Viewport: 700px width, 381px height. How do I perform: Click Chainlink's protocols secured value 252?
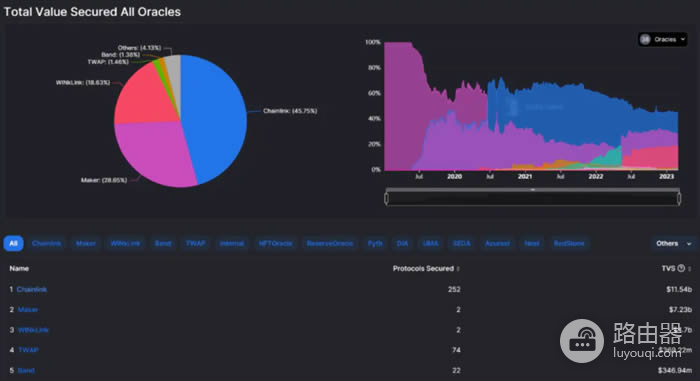454,289
